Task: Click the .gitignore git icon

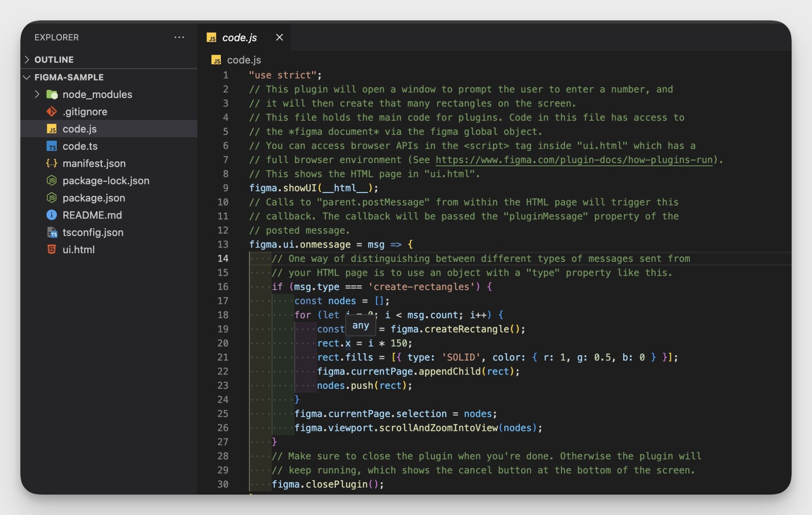Action: click(52, 111)
